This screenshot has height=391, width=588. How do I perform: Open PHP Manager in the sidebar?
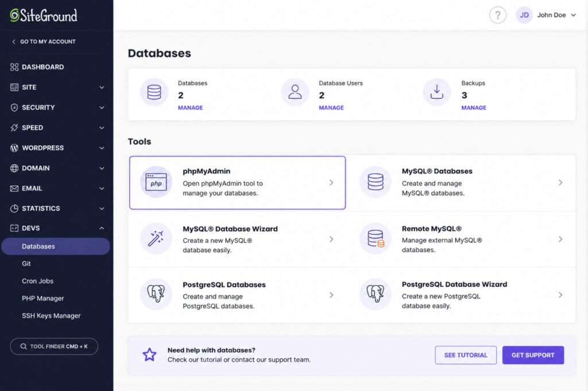pyautogui.click(x=42, y=299)
